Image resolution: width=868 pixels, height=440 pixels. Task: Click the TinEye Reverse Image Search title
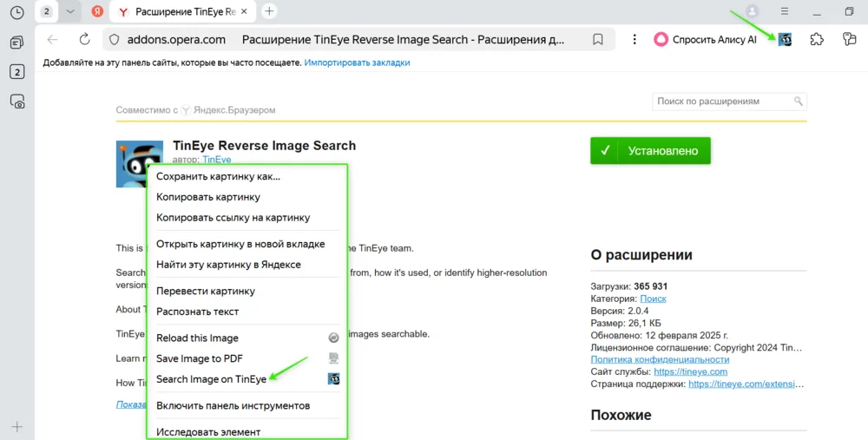click(x=264, y=146)
